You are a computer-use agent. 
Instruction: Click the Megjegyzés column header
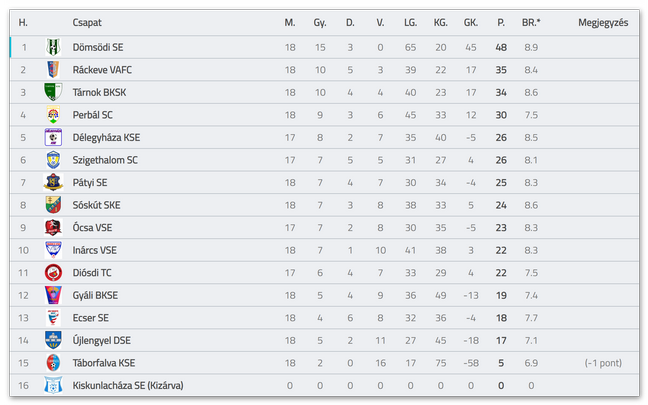tap(603, 23)
